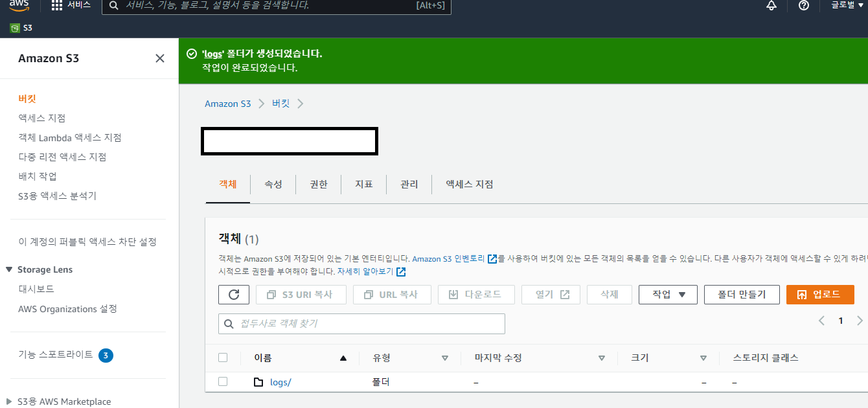Click external link icon after 자세히 알아보기

pos(401,272)
